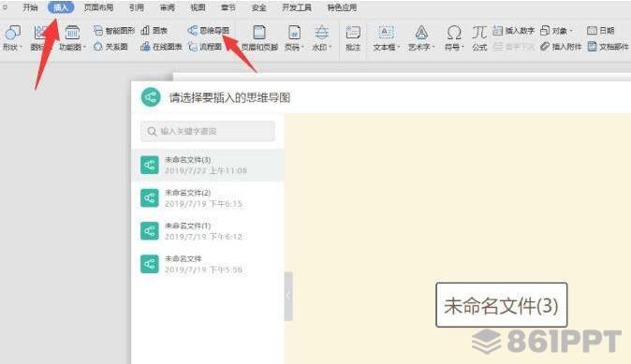The image size is (631, 364).
Task: Open the 章节 tab
Action: (228, 7)
